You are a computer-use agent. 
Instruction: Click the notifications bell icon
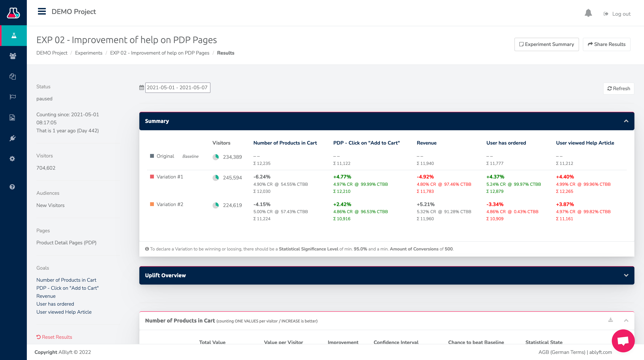click(x=588, y=13)
